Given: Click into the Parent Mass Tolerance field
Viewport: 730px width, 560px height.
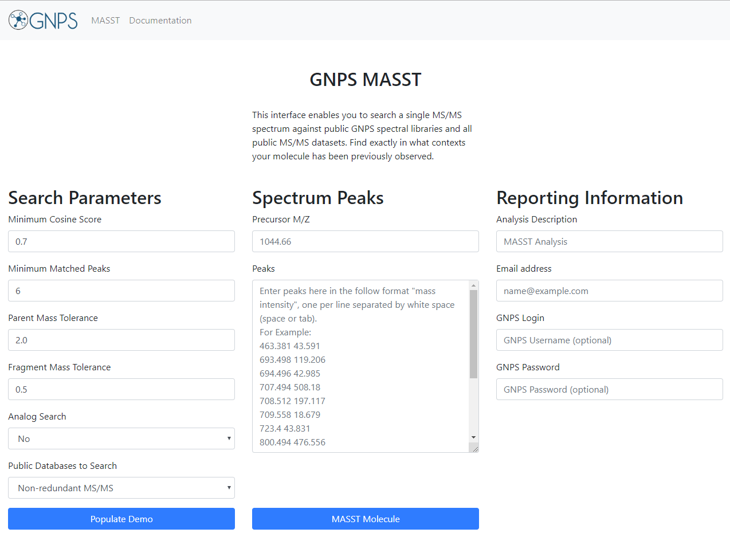Looking at the screenshot, I should 121,340.
